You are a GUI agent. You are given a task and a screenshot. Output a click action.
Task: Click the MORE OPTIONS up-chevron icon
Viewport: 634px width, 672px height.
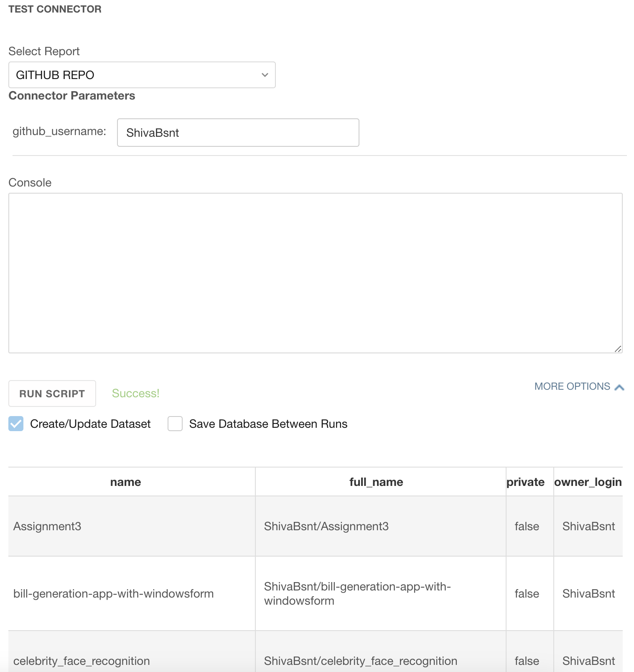click(619, 387)
